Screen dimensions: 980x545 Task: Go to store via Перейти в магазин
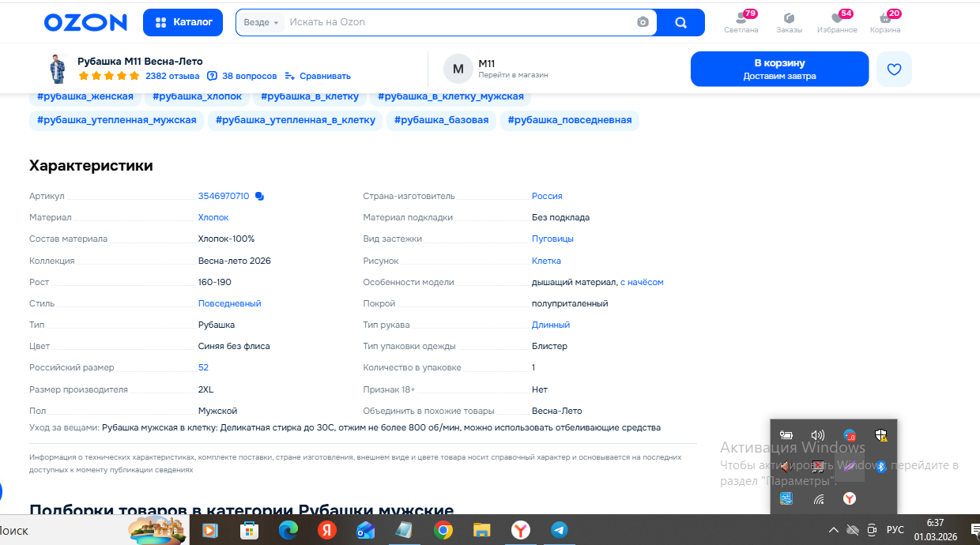point(513,75)
